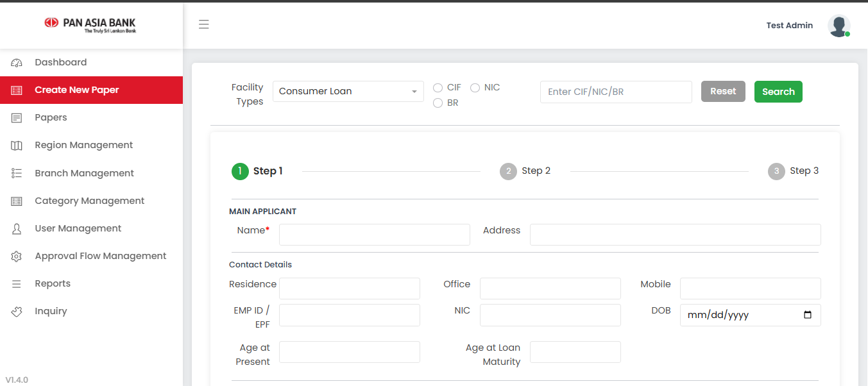Click the Contact Details heading

coord(260,265)
